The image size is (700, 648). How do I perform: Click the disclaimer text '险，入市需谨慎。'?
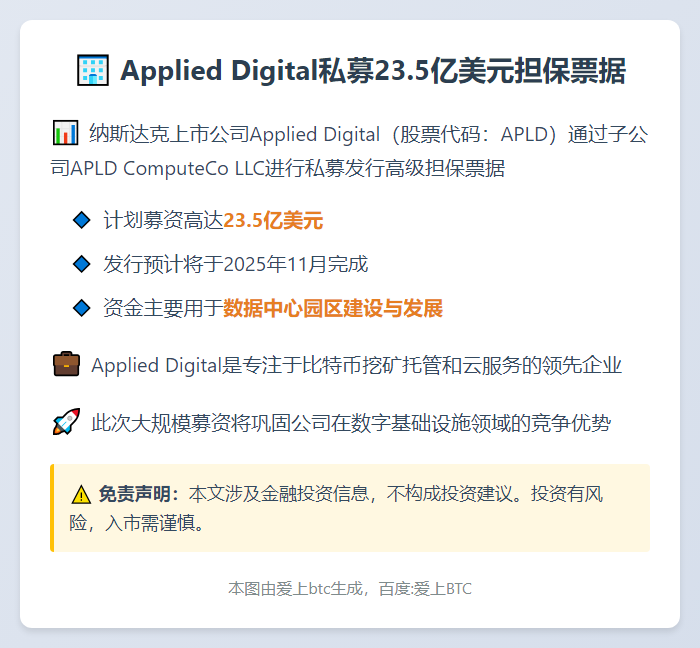pos(137,523)
